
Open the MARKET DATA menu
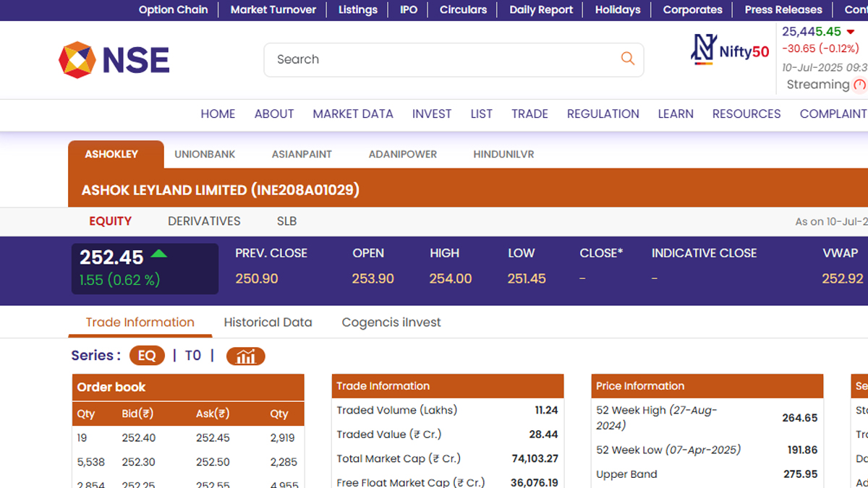pyautogui.click(x=353, y=114)
